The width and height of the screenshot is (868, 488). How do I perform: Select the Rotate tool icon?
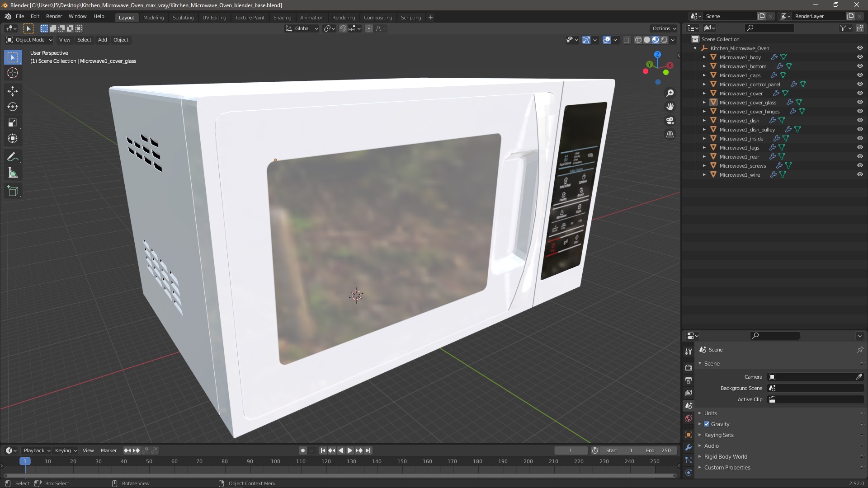point(13,106)
